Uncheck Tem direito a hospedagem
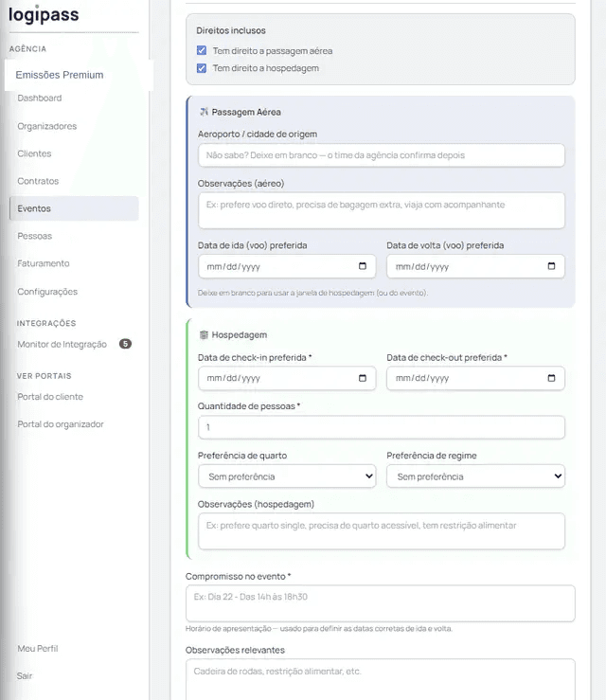The height and width of the screenshot is (700, 606). point(202,68)
